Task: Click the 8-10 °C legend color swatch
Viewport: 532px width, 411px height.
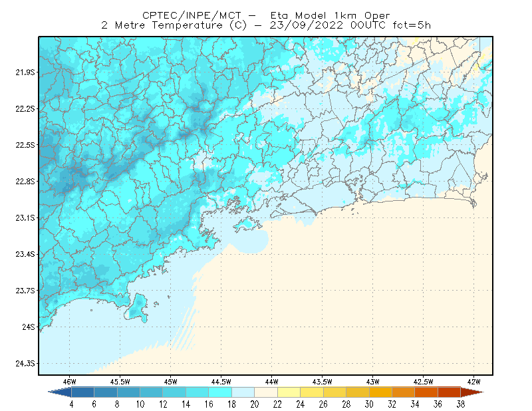Action: click(x=128, y=392)
